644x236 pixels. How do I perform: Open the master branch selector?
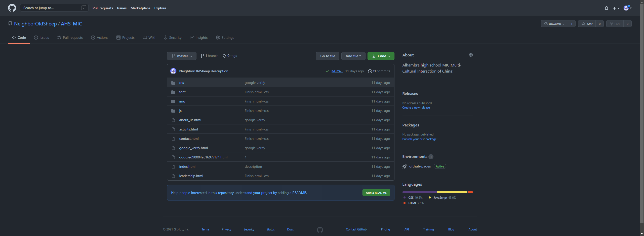point(182,56)
